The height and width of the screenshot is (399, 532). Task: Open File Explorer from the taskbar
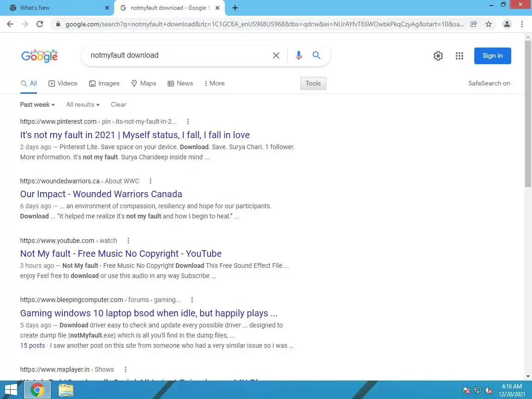(66, 390)
